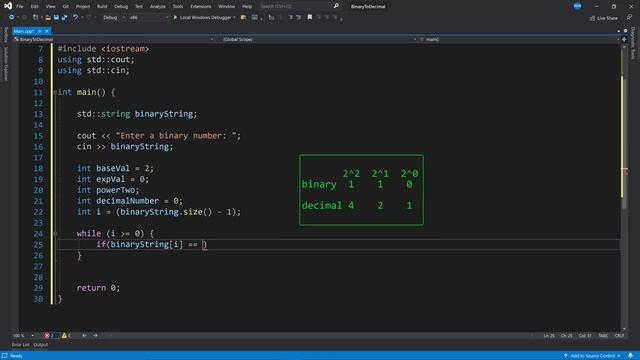Open the Debug configuration dropdown
This screenshot has height=360, width=640.
(113, 18)
